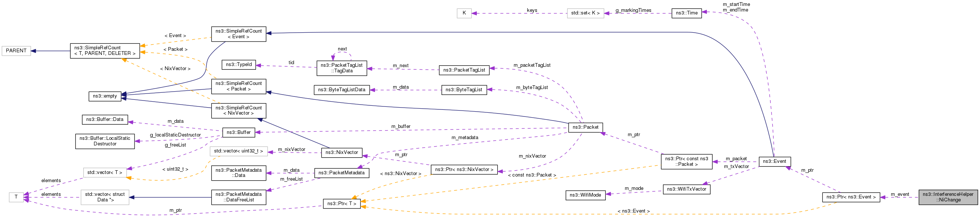Click the ns3::Event class node
The image size is (980, 217).
[x=774, y=161]
